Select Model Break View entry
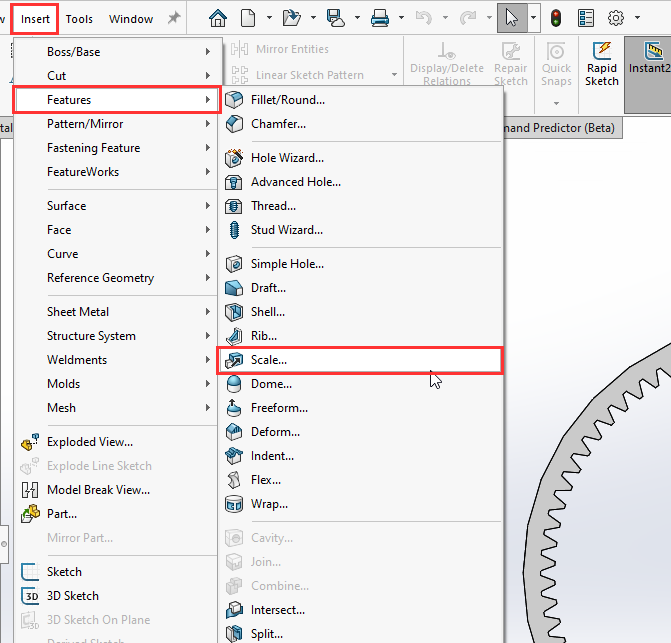 (x=117, y=490)
